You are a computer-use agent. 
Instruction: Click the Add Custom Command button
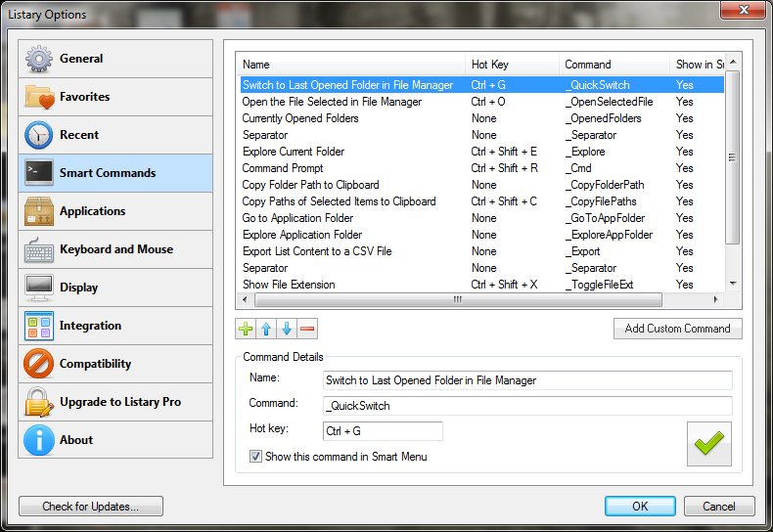[677, 329]
